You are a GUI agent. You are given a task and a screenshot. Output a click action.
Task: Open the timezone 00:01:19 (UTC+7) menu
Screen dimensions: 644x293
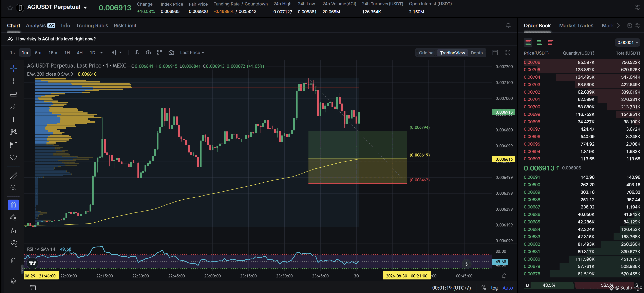451,288
